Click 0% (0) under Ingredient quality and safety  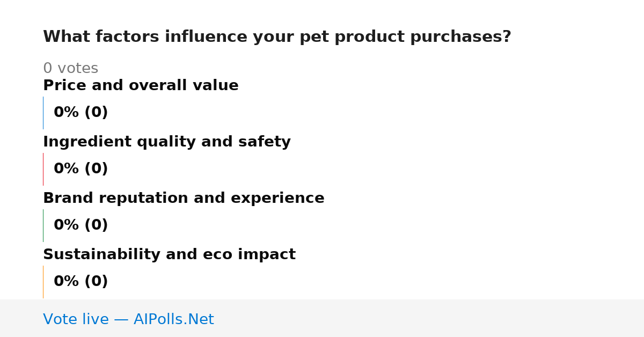(x=81, y=169)
